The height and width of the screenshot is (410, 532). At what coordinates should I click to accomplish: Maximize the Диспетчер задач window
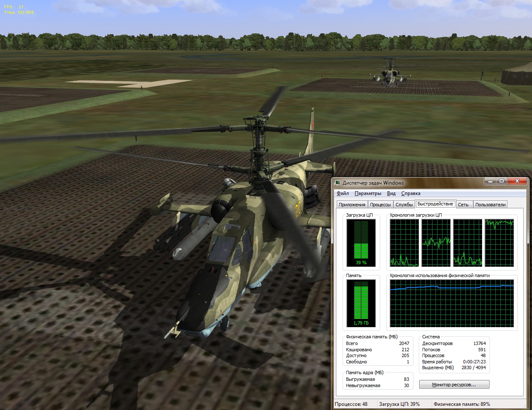pos(501,181)
